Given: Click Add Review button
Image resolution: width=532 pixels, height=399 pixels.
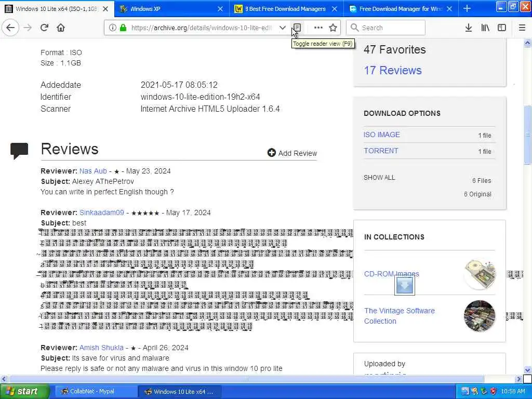Looking at the screenshot, I should [292, 153].
